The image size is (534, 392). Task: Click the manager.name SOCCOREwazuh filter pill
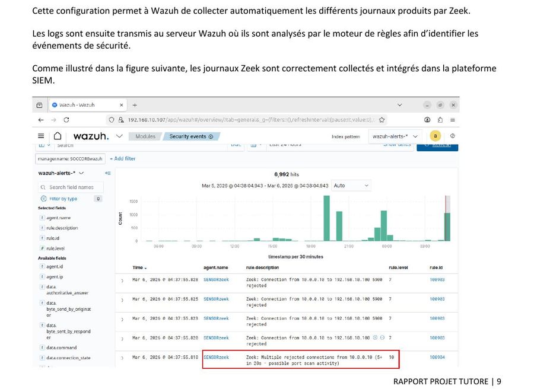pos(70,158)
